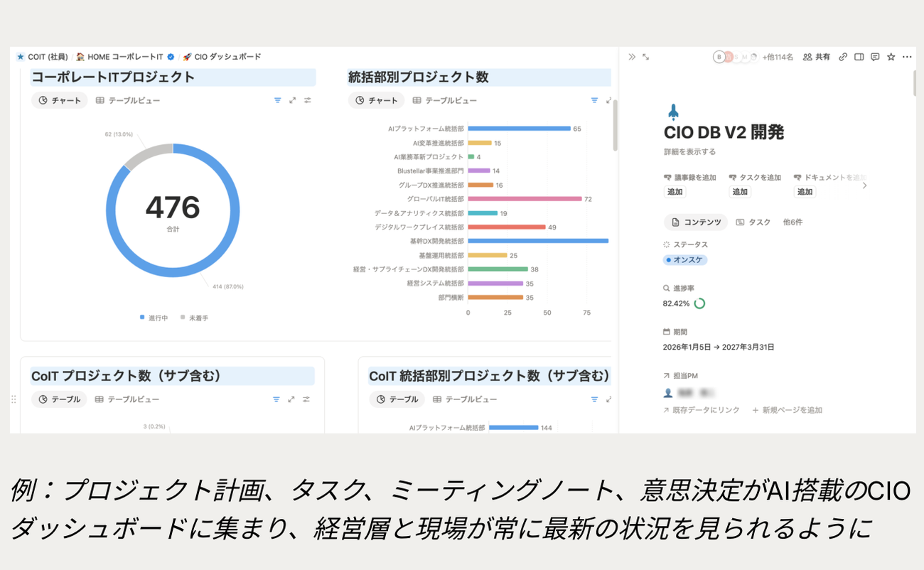
Task: Click 新規ページを追加
Action: [x=788, y=410]
